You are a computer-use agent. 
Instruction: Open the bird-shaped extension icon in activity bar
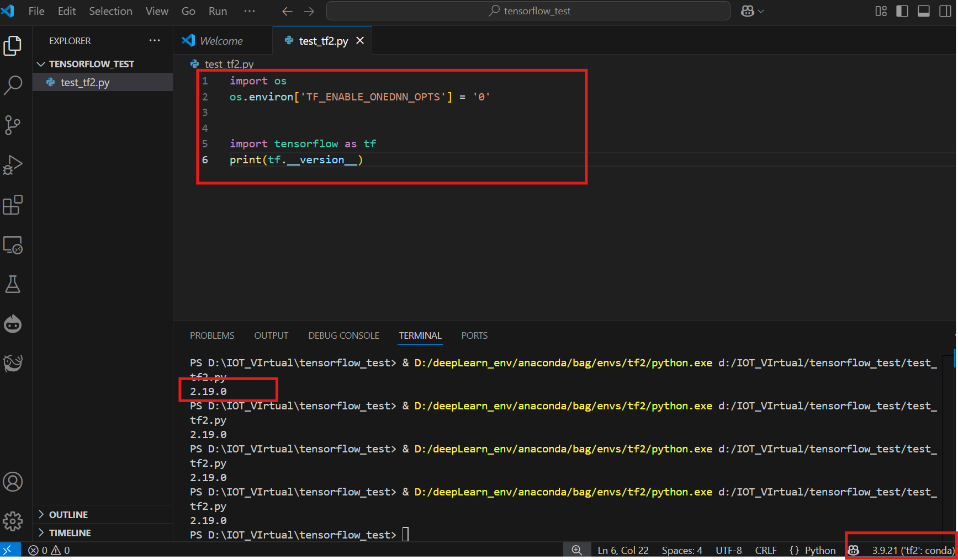(13, 363)
